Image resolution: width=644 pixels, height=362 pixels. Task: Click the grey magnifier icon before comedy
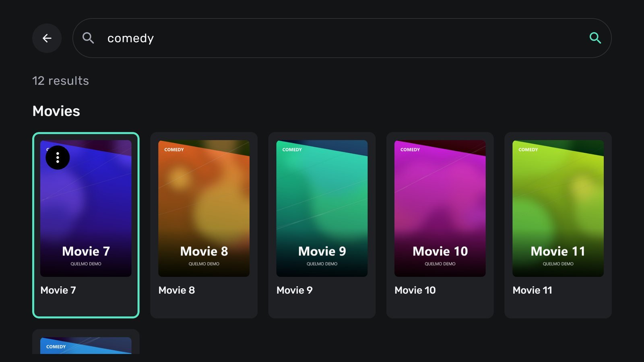coord(88,38)
